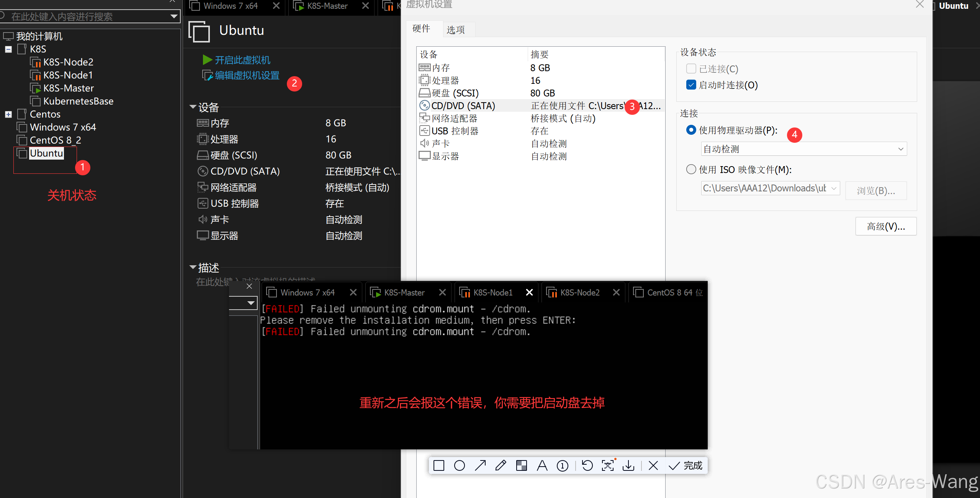
Task: Open the Windows 7 x64 tab
Action: tap(231, 6)
